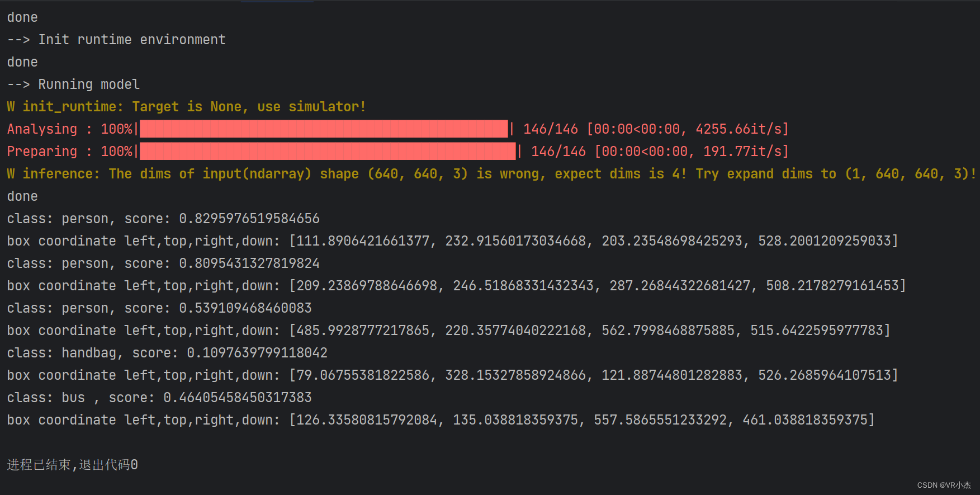
Task: Select the person score 0.539109468460083 line
Action: click(159, 308)
